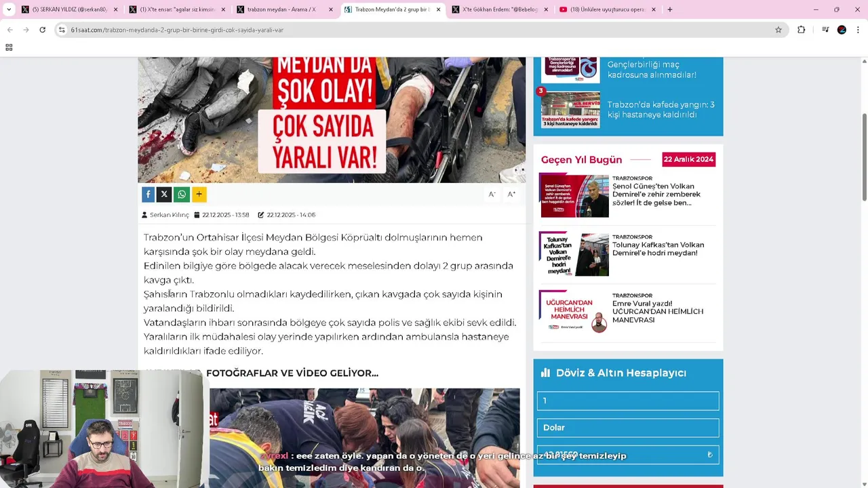The image size is (868, 488).
Task: Click the Döviz & Altın Hesaplayıcı heading
Action: click(620, 373)
